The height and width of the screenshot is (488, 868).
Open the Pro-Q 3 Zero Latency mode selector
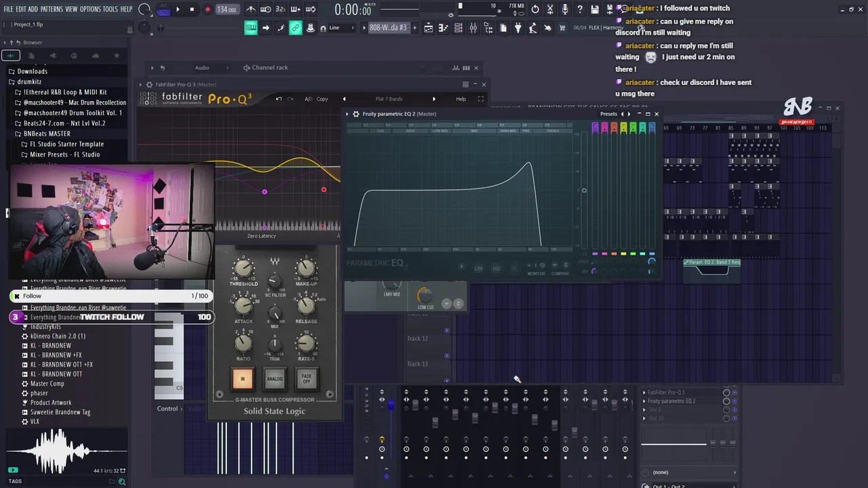click(x=262, y=236)
